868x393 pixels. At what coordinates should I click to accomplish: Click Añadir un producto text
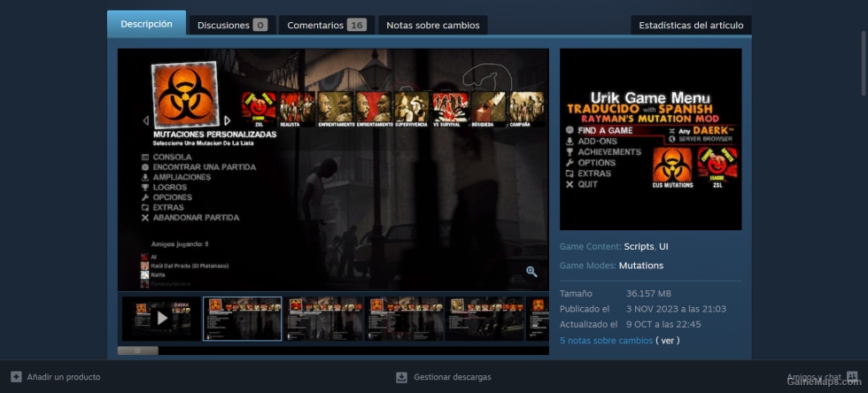[64, 377]
